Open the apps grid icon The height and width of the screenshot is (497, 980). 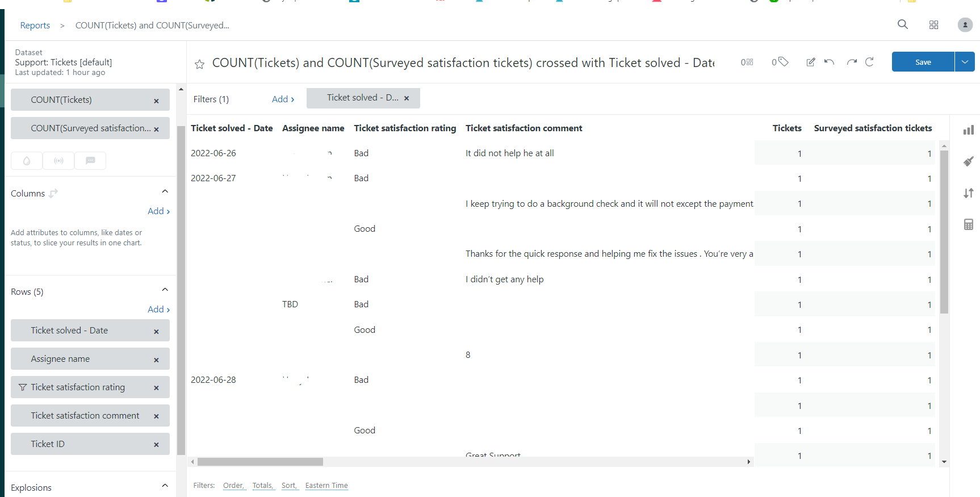(x=933, y=25)
